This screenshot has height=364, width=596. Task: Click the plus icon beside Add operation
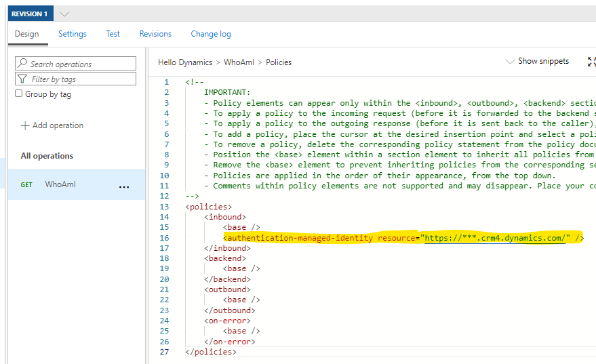[25, 125]
